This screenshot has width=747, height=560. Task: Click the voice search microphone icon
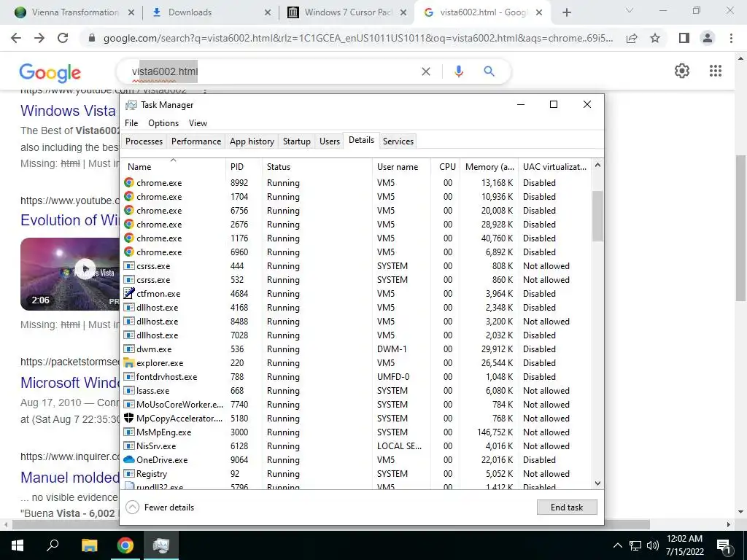tap(458, 71)
